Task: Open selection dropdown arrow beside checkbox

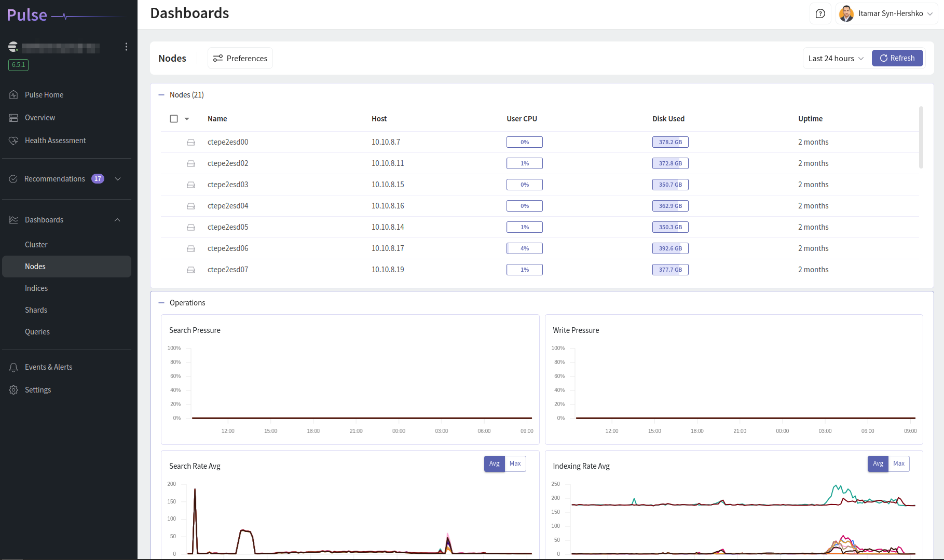Action: point(187,119)
